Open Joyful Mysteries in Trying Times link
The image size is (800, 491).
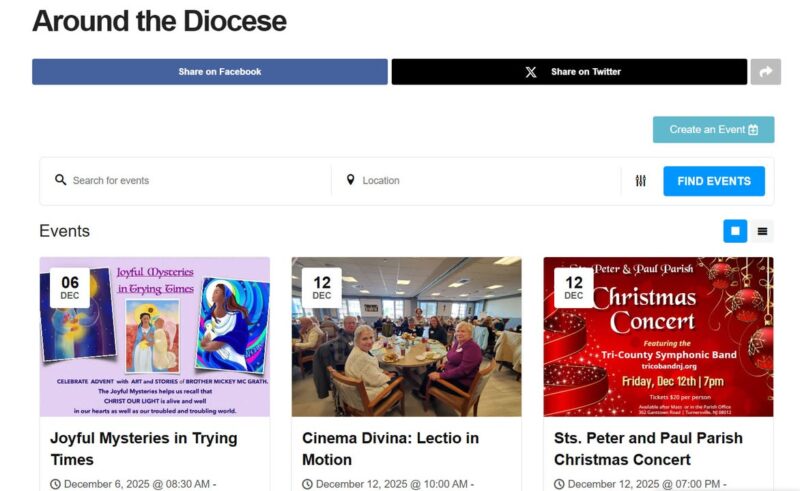click(143, 449)
